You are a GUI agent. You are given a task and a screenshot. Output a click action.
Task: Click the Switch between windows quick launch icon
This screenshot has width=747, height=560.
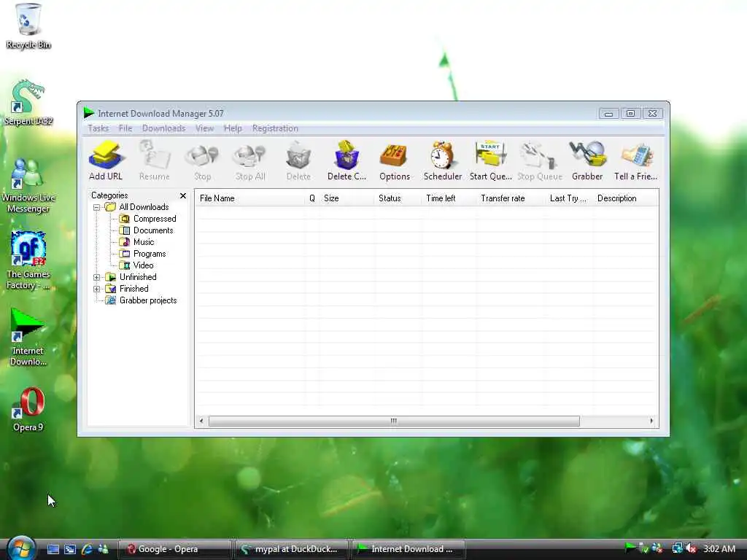click(70, 549)
